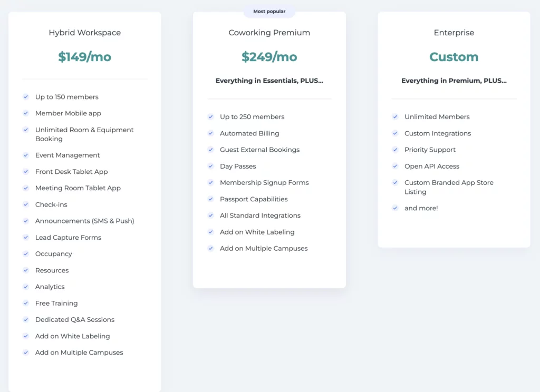Expand Everything in Essentials, PLUS section
The image size is (540, 392).
coord(269,81)
